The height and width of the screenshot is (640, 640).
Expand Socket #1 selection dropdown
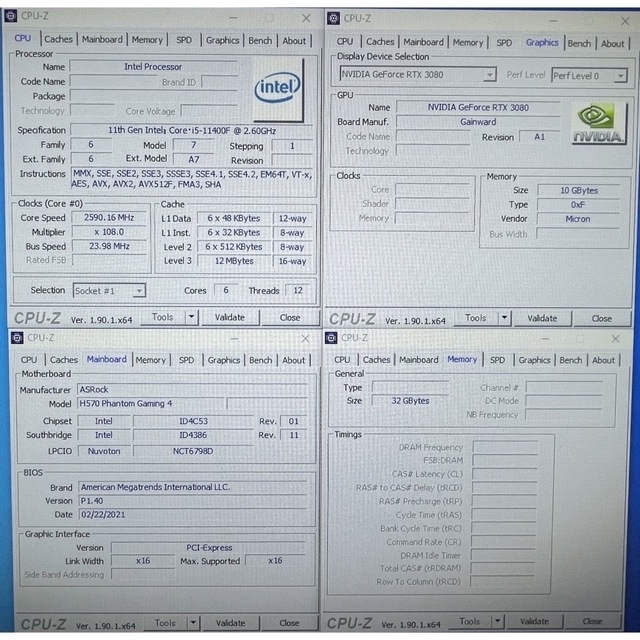tap(139, 291)
